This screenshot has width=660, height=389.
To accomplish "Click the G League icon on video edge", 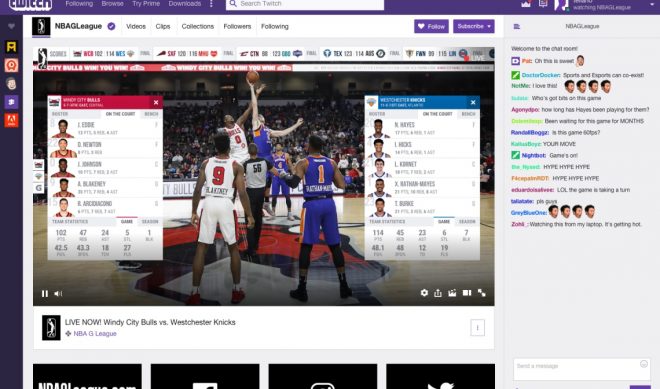I will click(38, 188).
